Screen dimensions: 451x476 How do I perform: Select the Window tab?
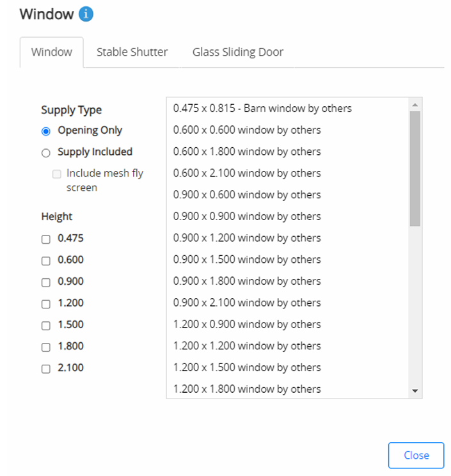52,52
